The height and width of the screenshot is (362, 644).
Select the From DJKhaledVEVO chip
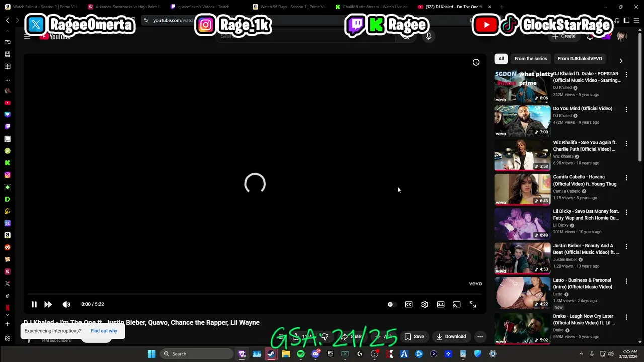580,59
